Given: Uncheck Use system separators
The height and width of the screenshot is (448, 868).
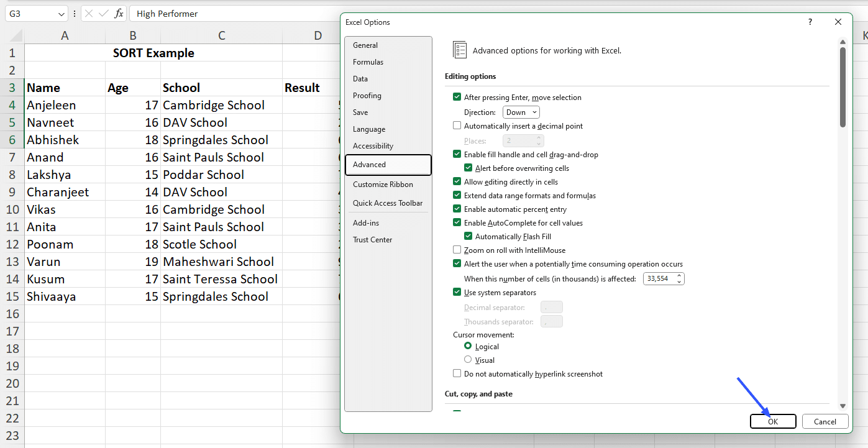Looking at the screenshot, I should click(x=457, y=293).
